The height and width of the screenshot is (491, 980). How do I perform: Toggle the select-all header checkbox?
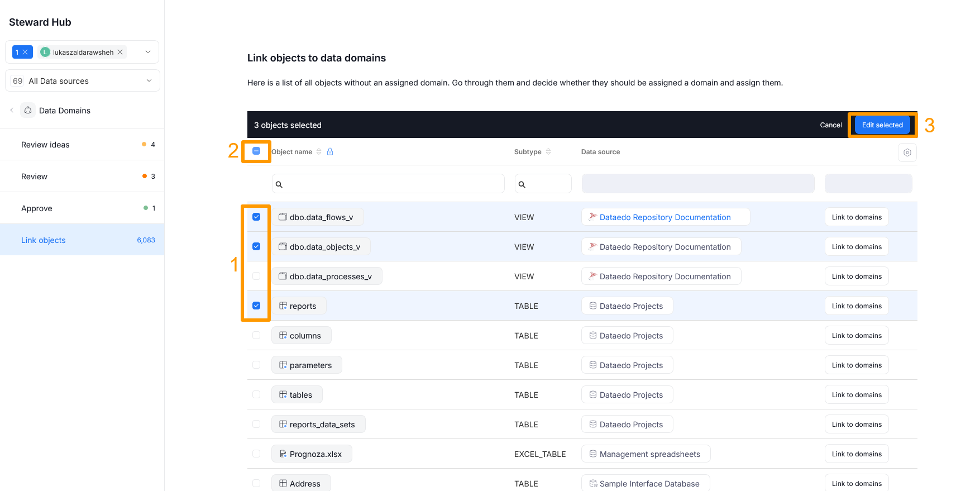pyautogui.click(x=256, y=151)
